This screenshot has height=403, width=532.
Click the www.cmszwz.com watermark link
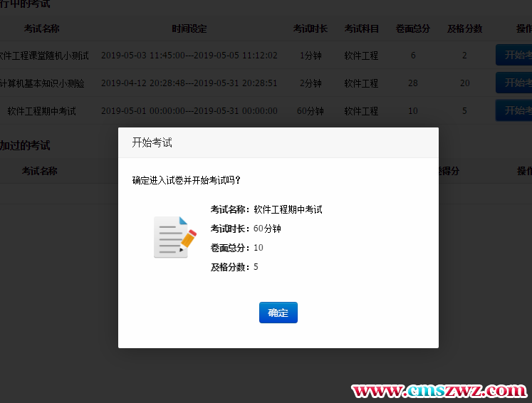click(x=439, y=391)
